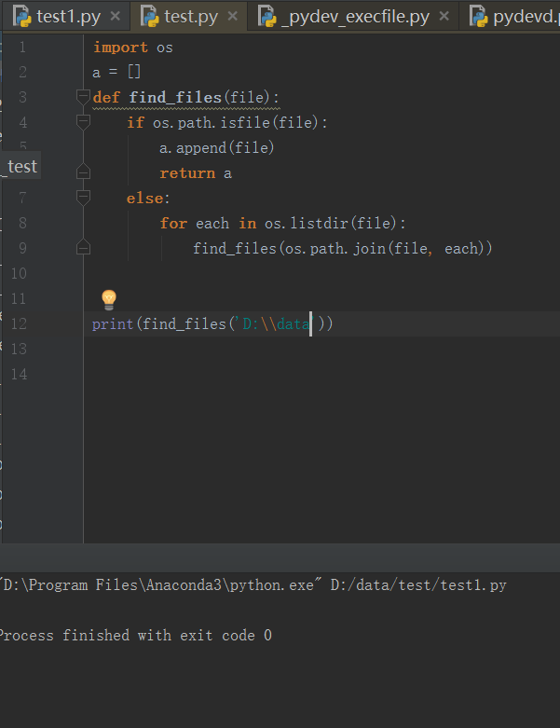Click the _test label on left edge
560x728 pixels.
[20, 166]
